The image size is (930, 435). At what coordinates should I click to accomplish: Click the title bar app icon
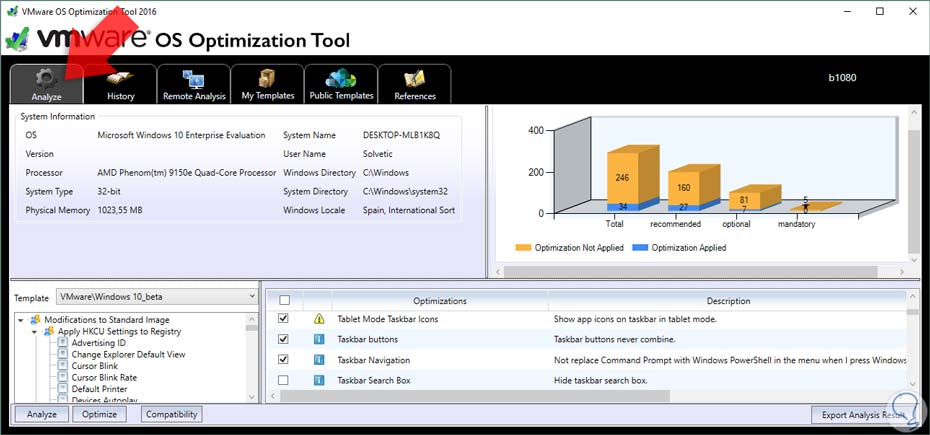(12, 11)
